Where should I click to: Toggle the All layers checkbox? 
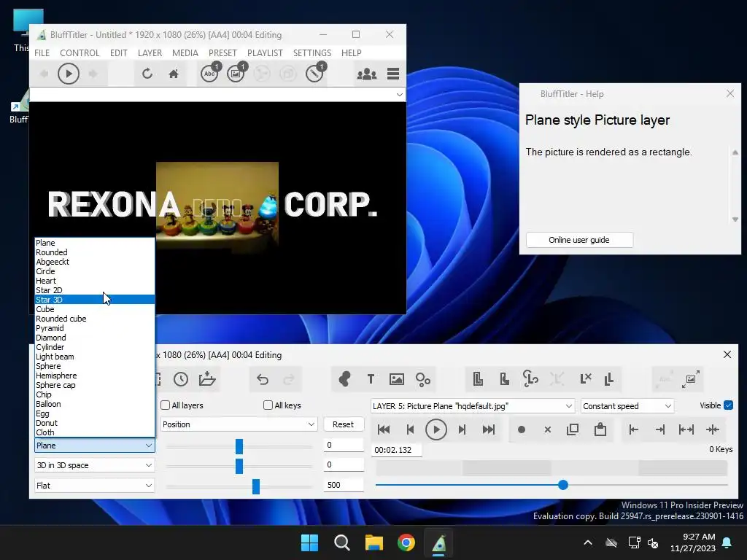[166, 405]
